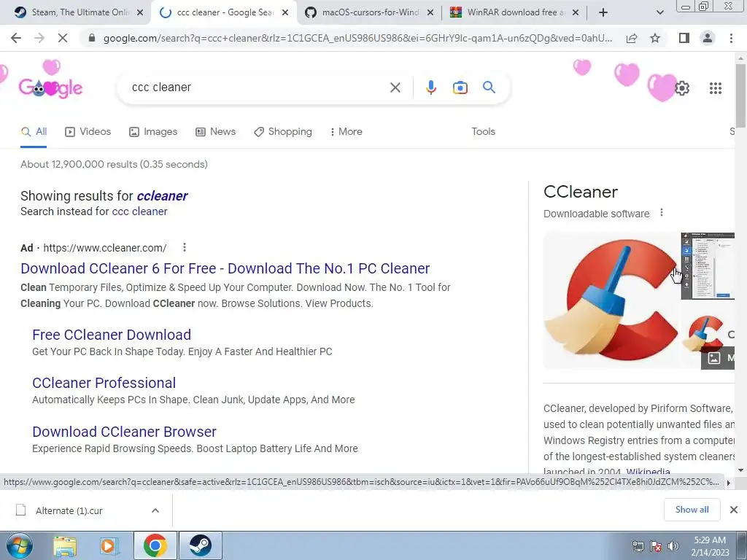Click the ccleaner corrected spelling link
Image resolution: width=747 pixels, height=560 pixels.
click(162, 195)
